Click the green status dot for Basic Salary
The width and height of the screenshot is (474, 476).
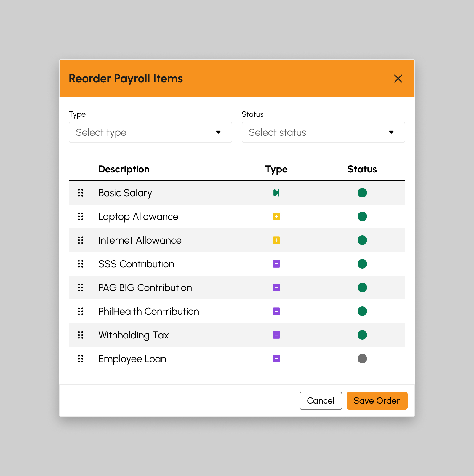click(x=362, y=193)
